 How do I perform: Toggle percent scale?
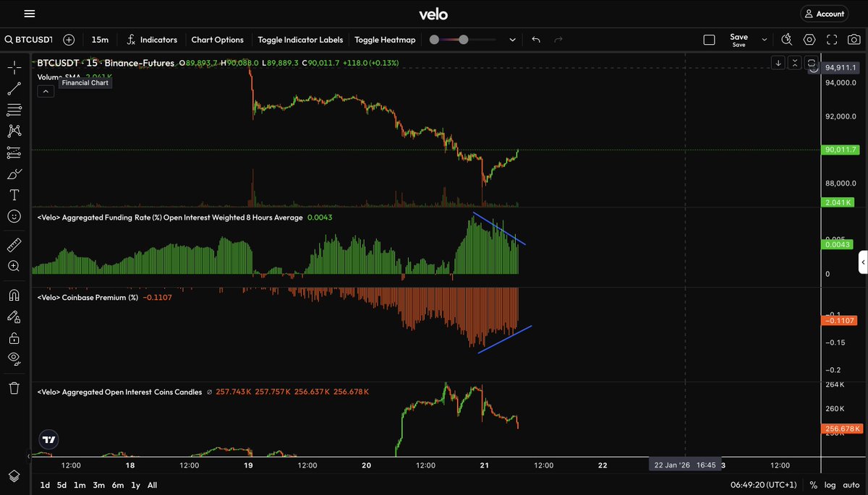tap(814, 485)
